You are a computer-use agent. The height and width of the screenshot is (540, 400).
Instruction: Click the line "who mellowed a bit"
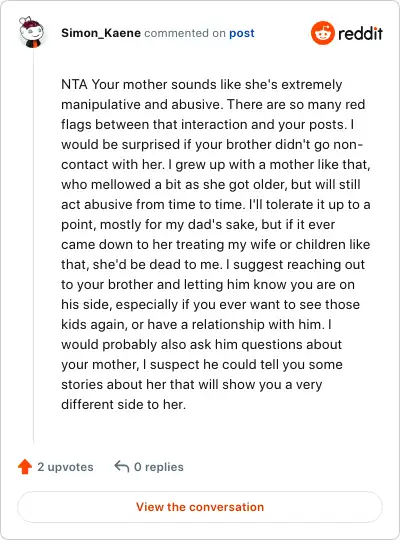(211, 184)
